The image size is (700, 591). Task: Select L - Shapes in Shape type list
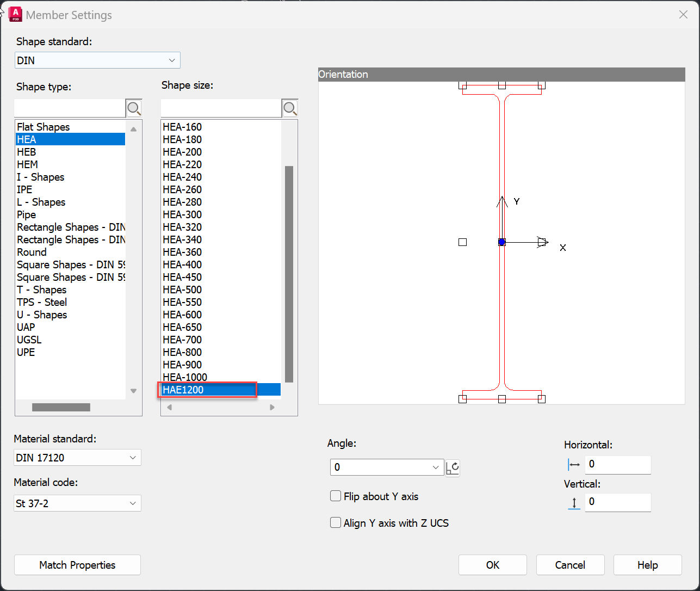coord(70,202)
